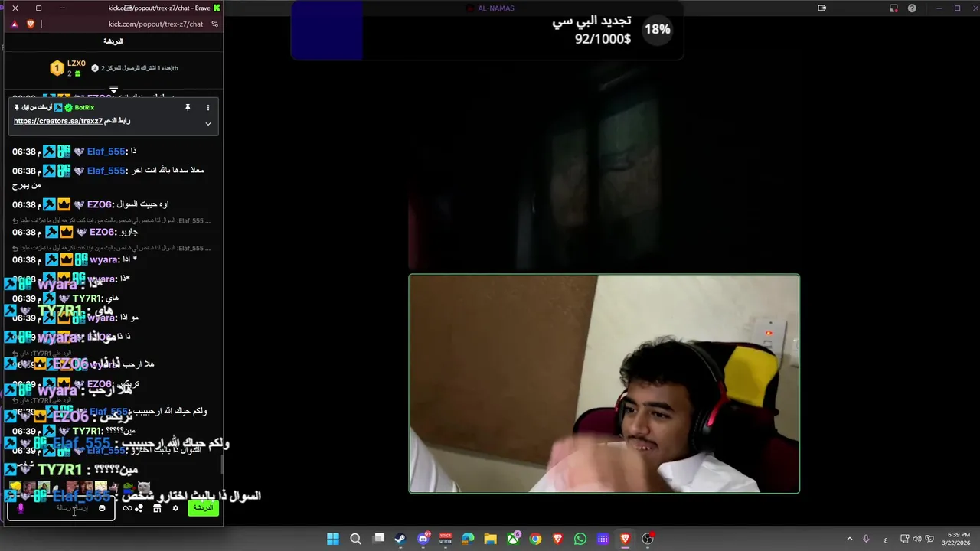Open taskbar Search
The width and height of the screenshot is (980, 551).
(355, 539)
